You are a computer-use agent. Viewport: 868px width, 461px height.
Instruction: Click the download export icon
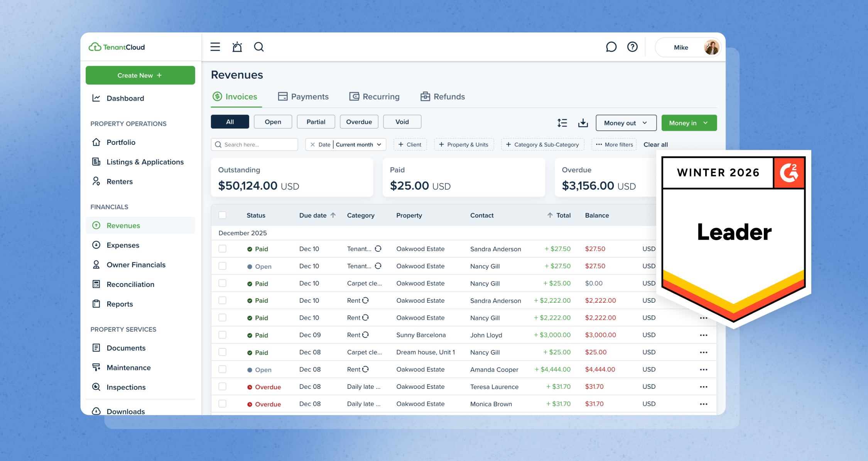(x=583, y=123)
